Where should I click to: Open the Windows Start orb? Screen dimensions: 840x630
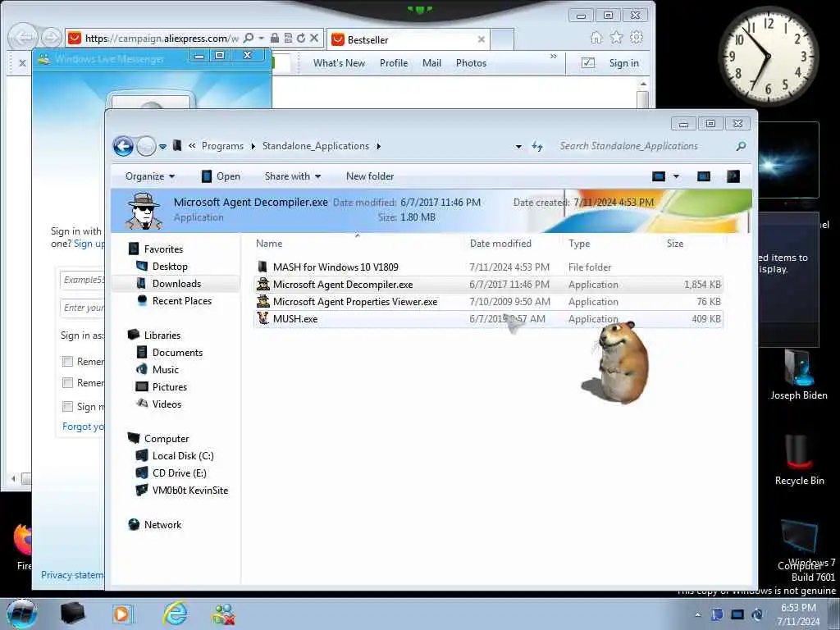coord(21,614)
